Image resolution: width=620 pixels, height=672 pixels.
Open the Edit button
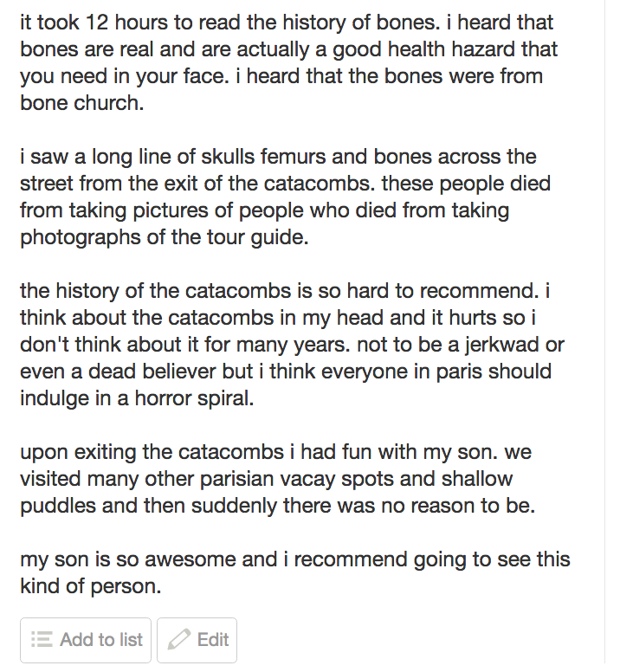point(197,640)
